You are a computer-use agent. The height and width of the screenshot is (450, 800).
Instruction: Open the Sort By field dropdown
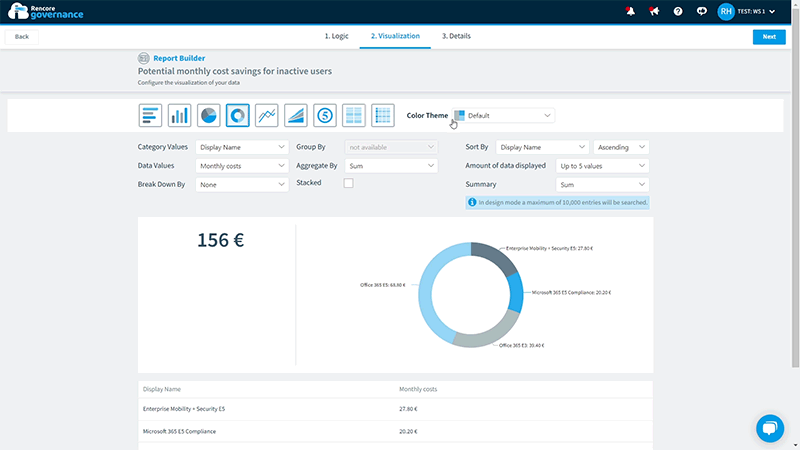(542, 147)
